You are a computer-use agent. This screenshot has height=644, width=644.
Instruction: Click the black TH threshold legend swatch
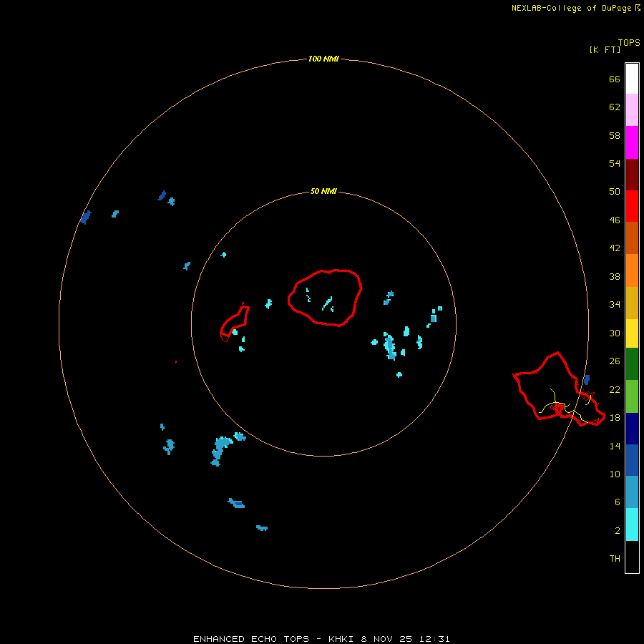[632, 557]
